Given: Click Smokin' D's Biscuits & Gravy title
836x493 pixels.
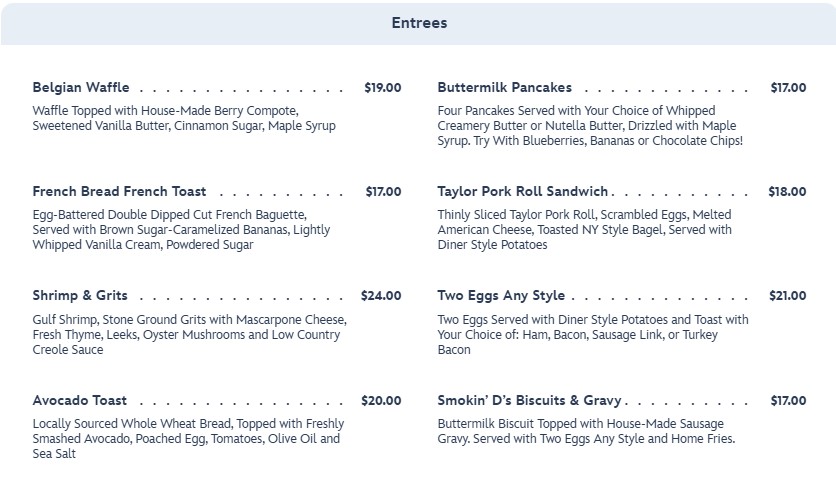Looking at the screenshot, I should (529, 401).
